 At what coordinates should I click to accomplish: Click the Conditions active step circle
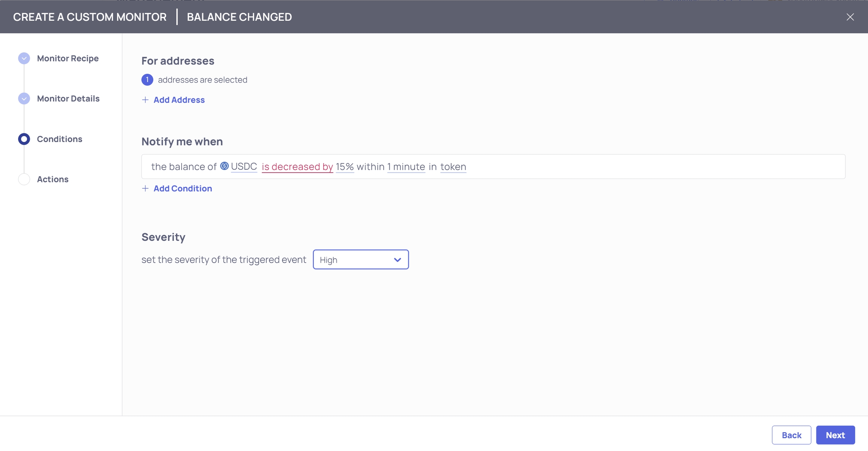[24, 139]
